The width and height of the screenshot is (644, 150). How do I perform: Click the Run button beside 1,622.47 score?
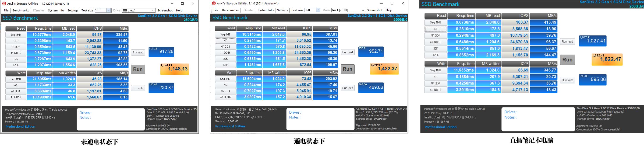click(x=567, y=60)
